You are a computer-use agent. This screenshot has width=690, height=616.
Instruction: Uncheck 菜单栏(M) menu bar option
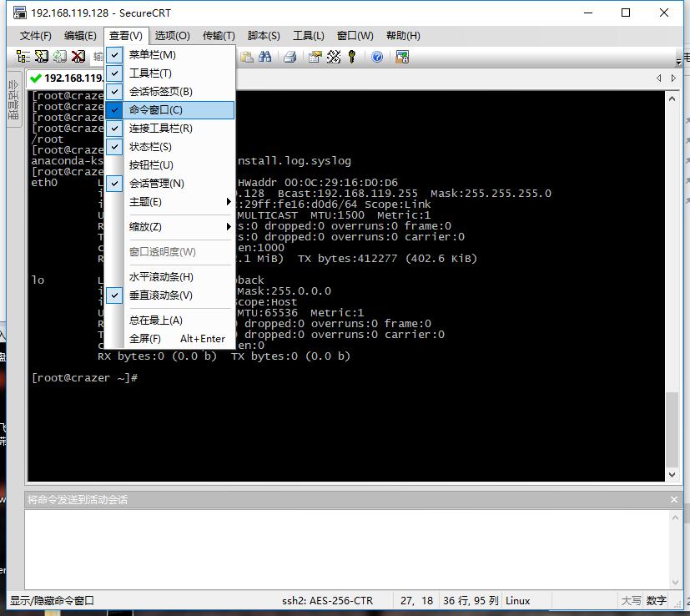[169, 55]
